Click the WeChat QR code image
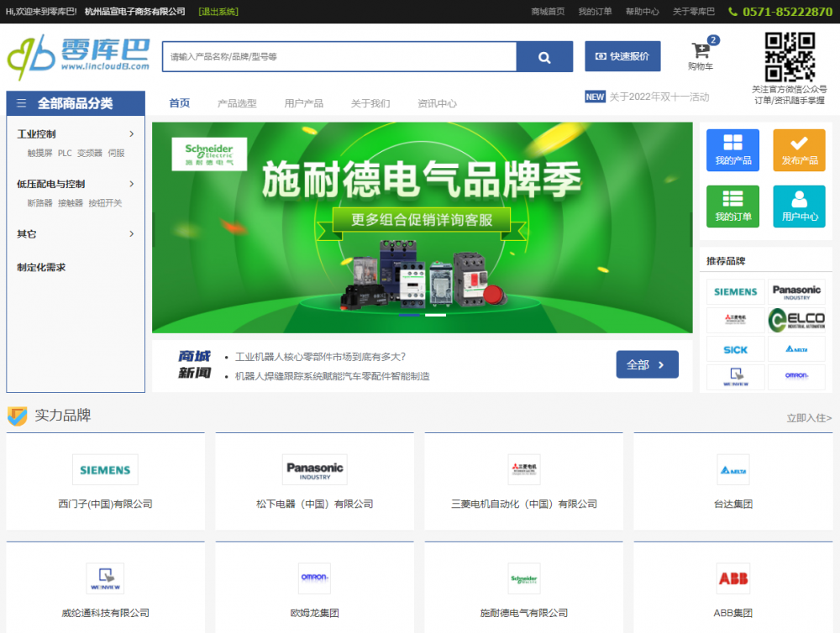This screenshot has height=633, width=840. (789, 57)
